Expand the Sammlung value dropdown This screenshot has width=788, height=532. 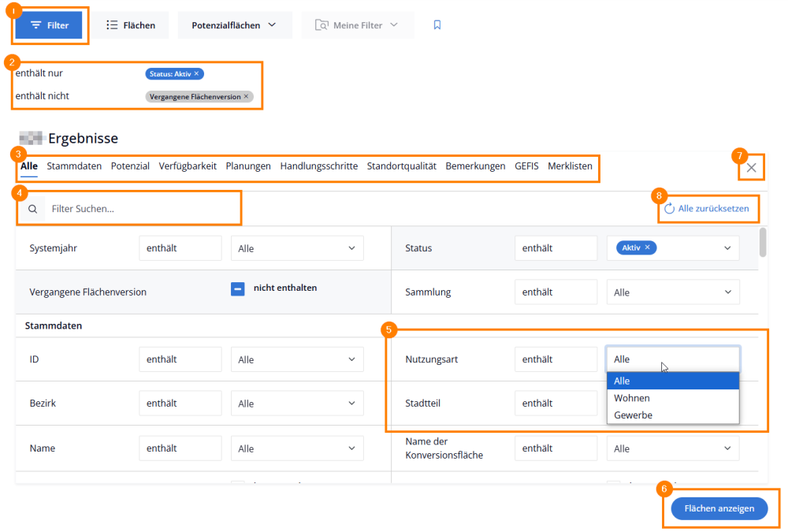[673, 292]
